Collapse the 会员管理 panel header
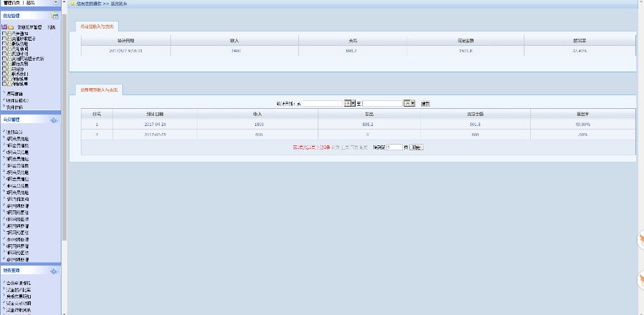 [30, 120]
